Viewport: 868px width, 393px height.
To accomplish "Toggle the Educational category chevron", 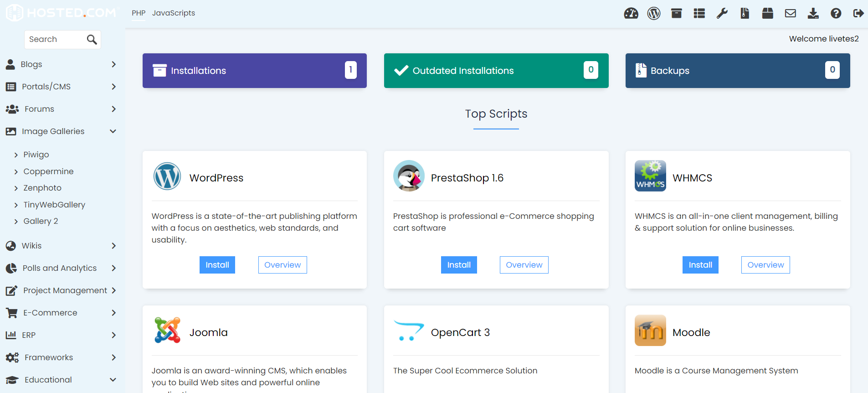I will 113,380.
